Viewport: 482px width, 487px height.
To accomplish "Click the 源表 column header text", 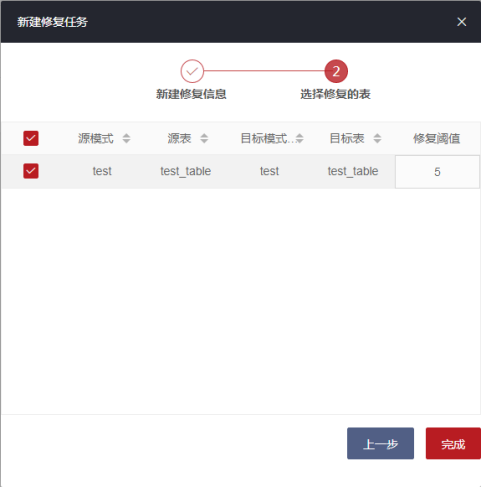I will click(x=179, y=138).
